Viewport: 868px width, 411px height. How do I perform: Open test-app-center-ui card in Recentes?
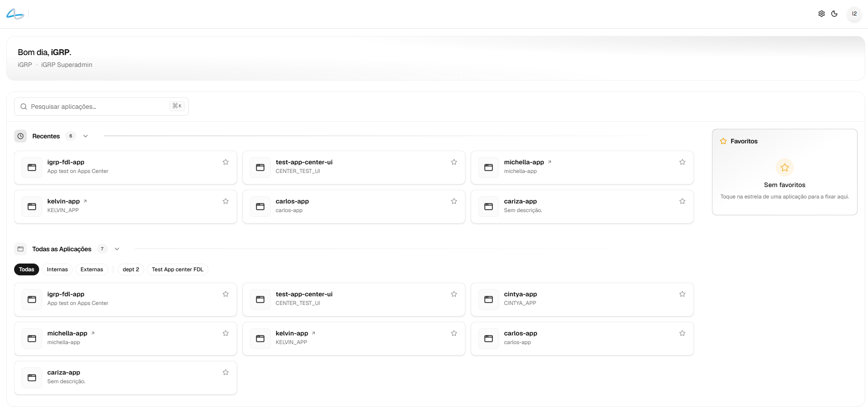click(x=354, y=167)
